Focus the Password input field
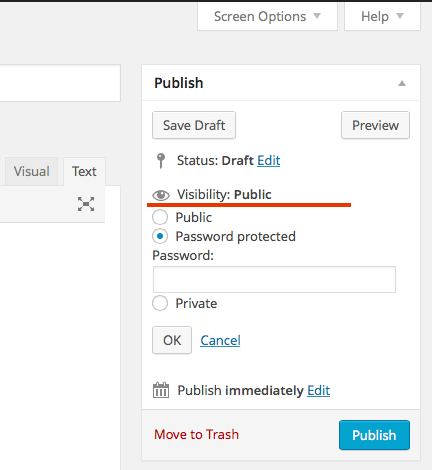432x470 pixels. pos(274,279)
